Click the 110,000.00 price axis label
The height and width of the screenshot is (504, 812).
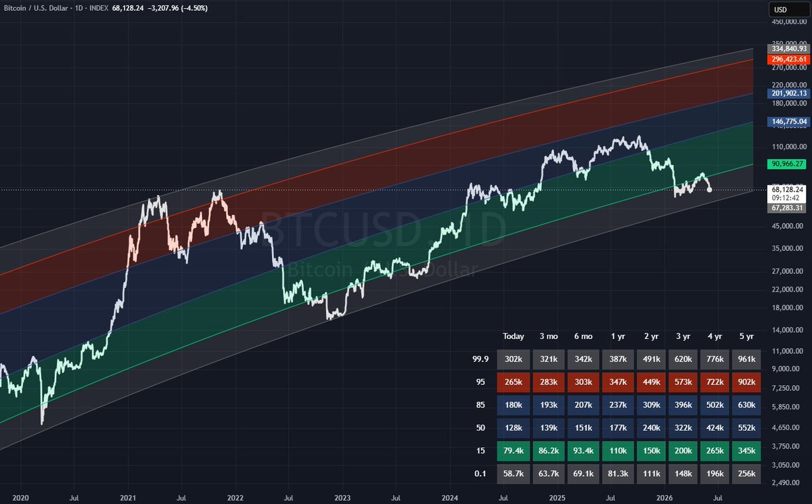(789, 147)
